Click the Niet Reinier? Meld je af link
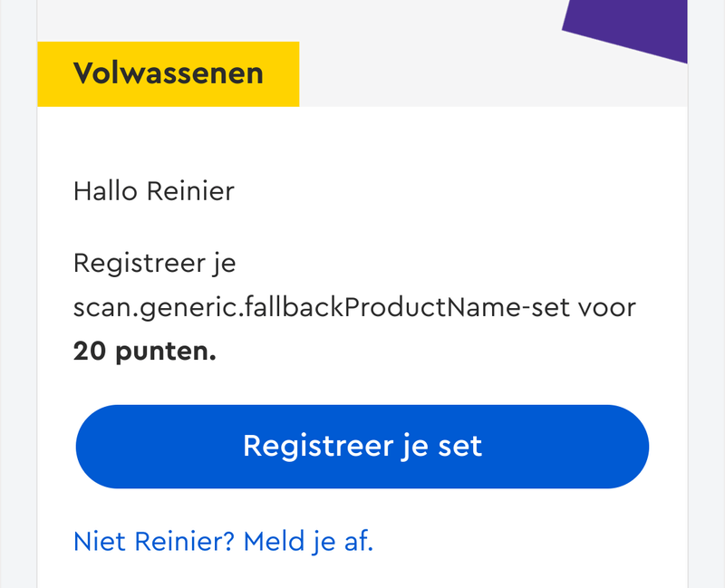The width and height of the screenshot is (725, 588). 223,542
